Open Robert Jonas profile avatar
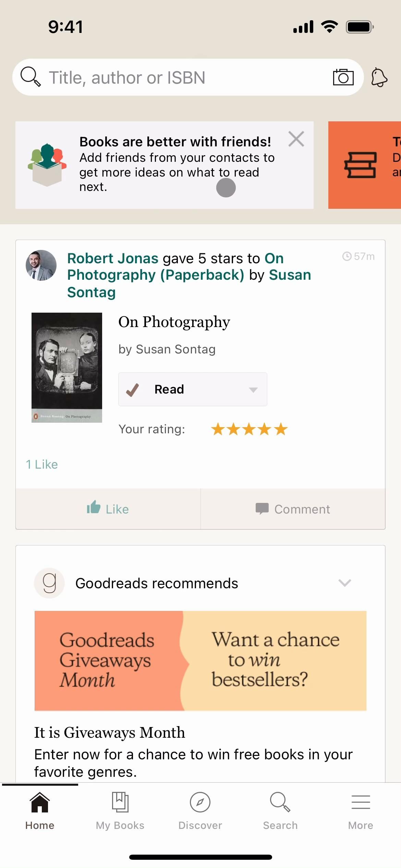This screenshot has height=868, width=401. [41, 265]
